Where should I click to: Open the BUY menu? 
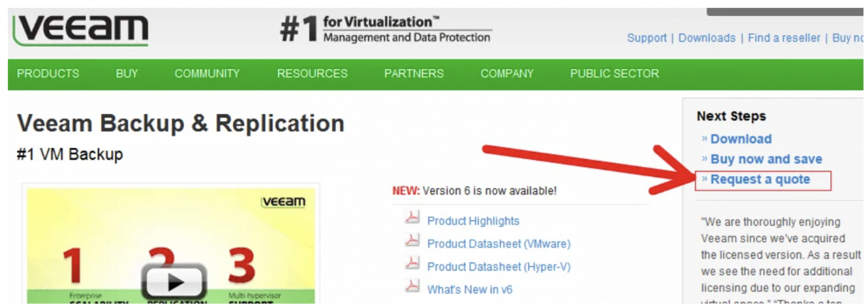tap(127, 74)
